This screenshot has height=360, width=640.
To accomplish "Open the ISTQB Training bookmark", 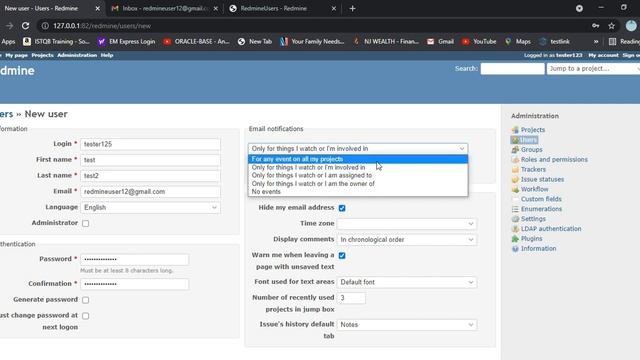I will tap(56, 41).
